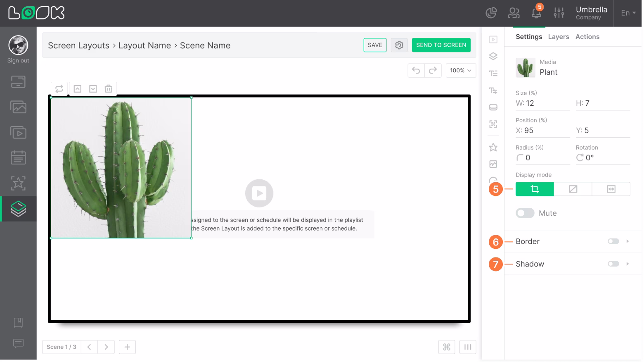
Task: Open the notifications bell with badge 5
Action: (536, 13)
